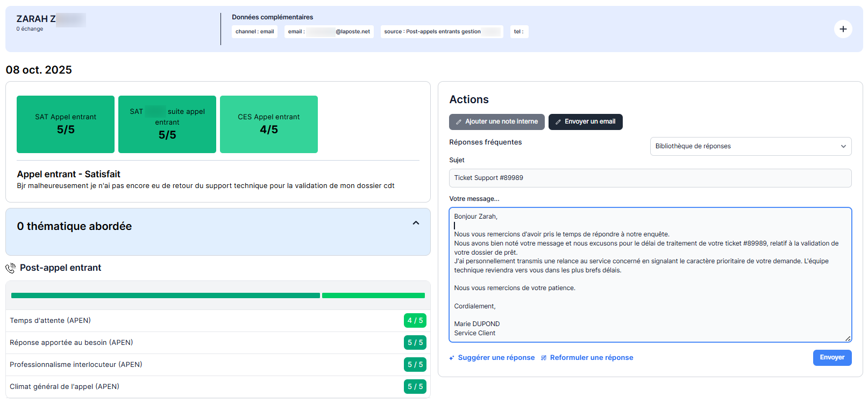
Task: Click the dropdown arrow in Bibliothèque de réponses
Action: (843, 146)
